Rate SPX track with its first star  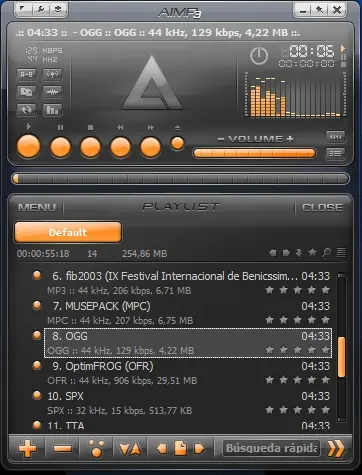[269, 410]
